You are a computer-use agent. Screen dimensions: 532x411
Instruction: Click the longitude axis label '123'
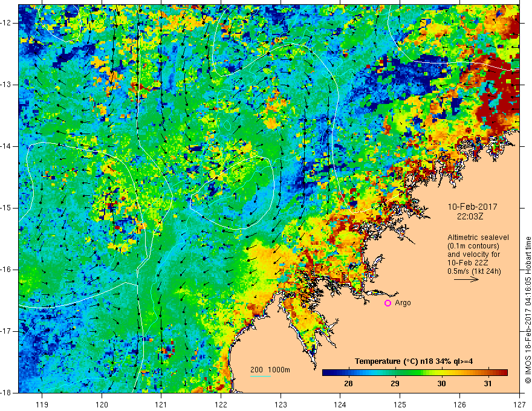click(281, 404)
